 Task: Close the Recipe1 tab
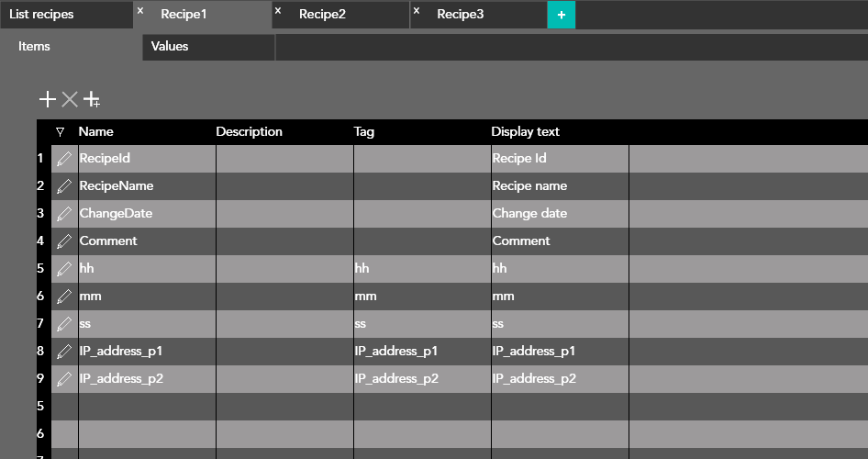pyautogui.click(x=140, y=11)
